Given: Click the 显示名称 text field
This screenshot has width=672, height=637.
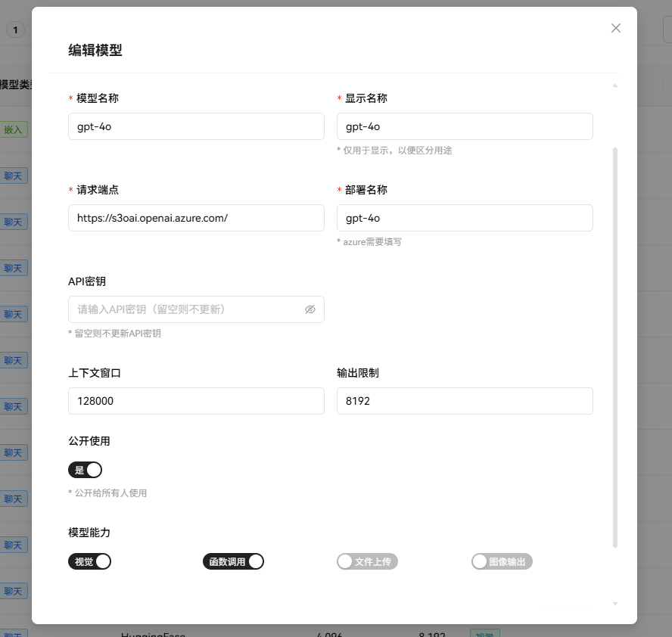Looking at the screenshot, I should (x=465, y=126).
